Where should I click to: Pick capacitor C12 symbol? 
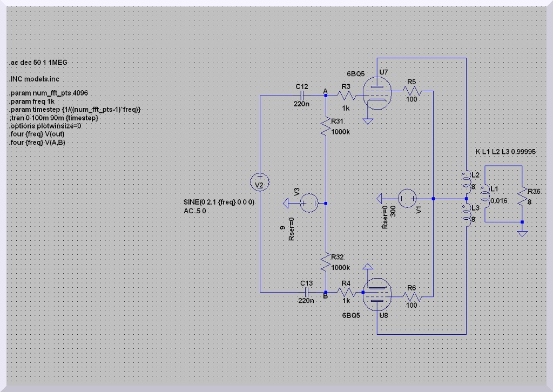[x=302, y=96]
